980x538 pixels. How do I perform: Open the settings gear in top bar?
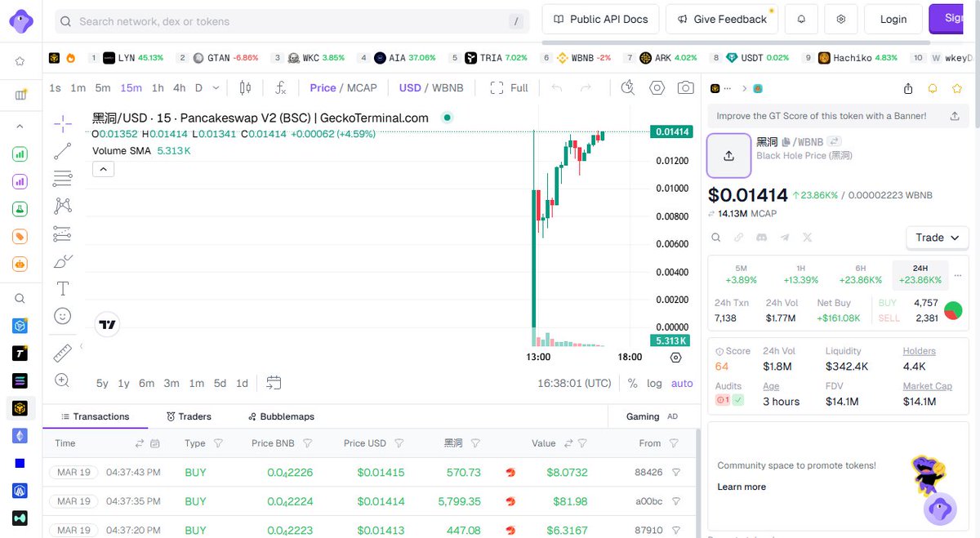click(841, 19)
